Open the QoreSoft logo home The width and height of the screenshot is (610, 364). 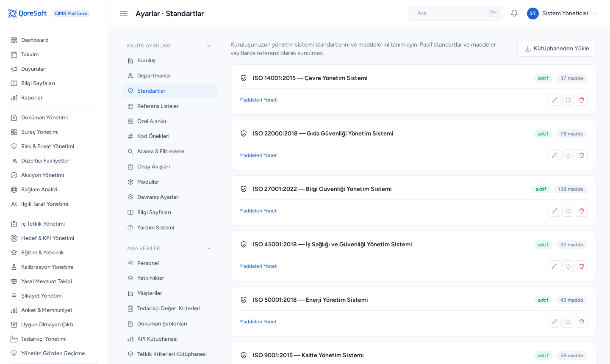tap(28, 14)
